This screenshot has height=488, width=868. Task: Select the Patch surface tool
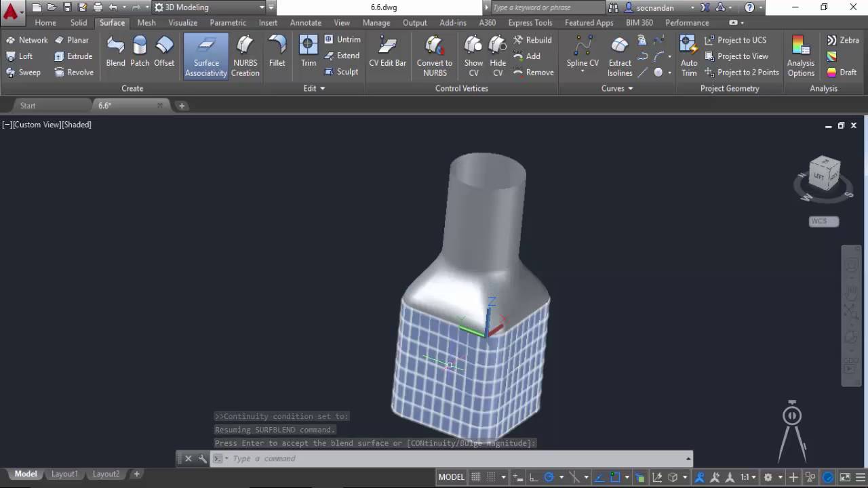coord(140,53)
